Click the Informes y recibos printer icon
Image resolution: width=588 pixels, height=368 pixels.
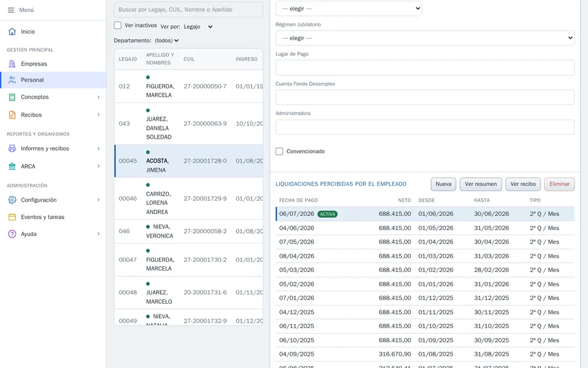[x=12, y=148]
